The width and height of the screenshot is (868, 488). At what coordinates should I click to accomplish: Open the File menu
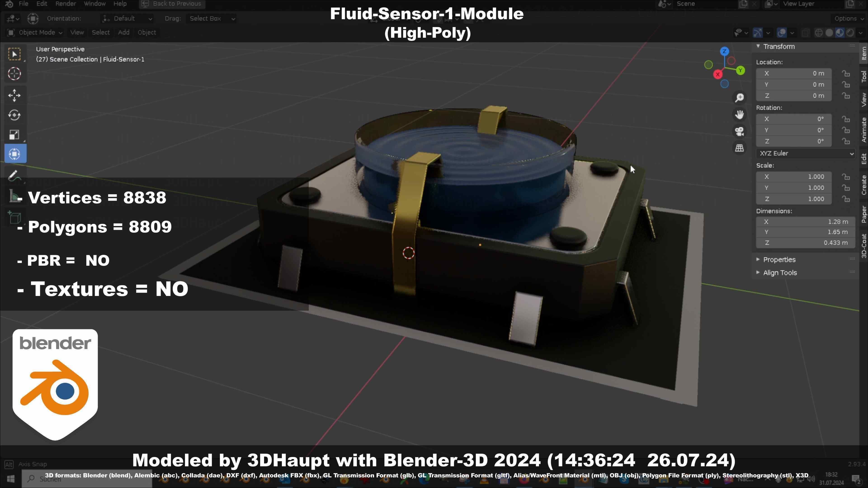pos(23,4)
